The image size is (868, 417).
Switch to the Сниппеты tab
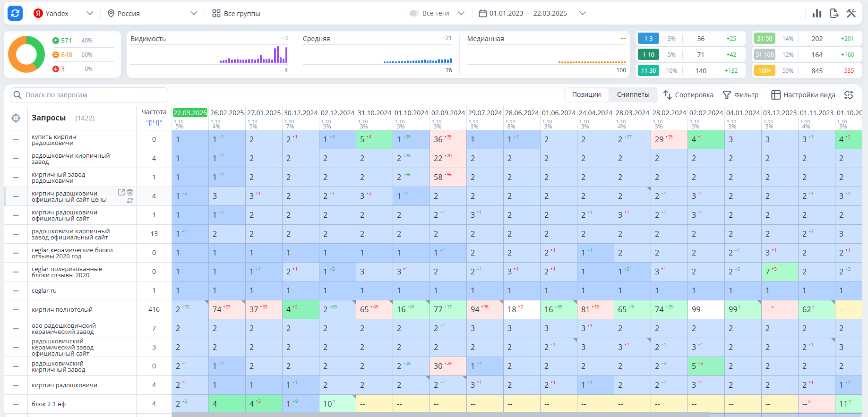click(x=633, y=95)
